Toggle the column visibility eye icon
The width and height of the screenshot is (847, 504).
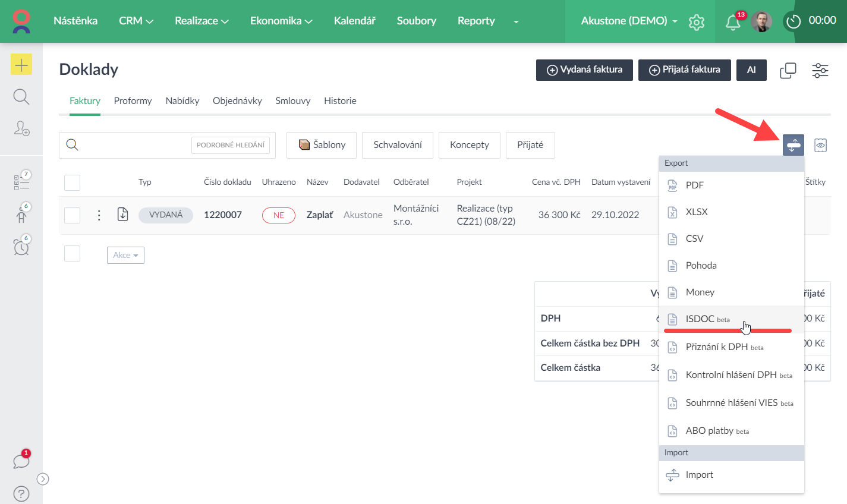click(x=820, y=145)
